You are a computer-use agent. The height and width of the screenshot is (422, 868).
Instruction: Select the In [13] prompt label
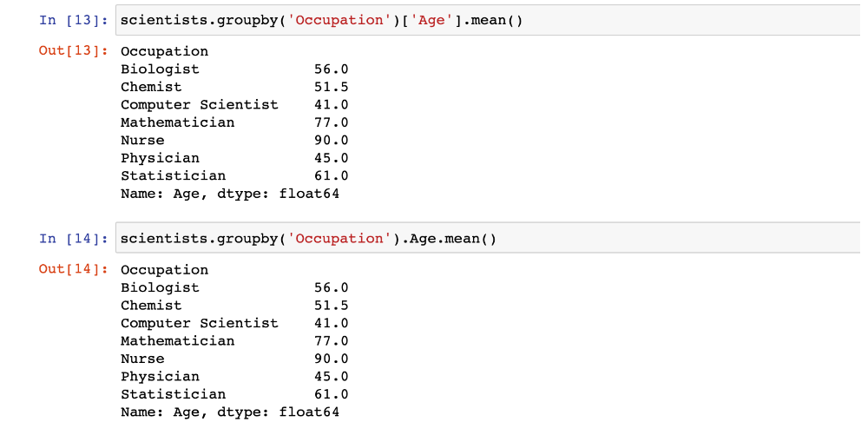point(74,21)
